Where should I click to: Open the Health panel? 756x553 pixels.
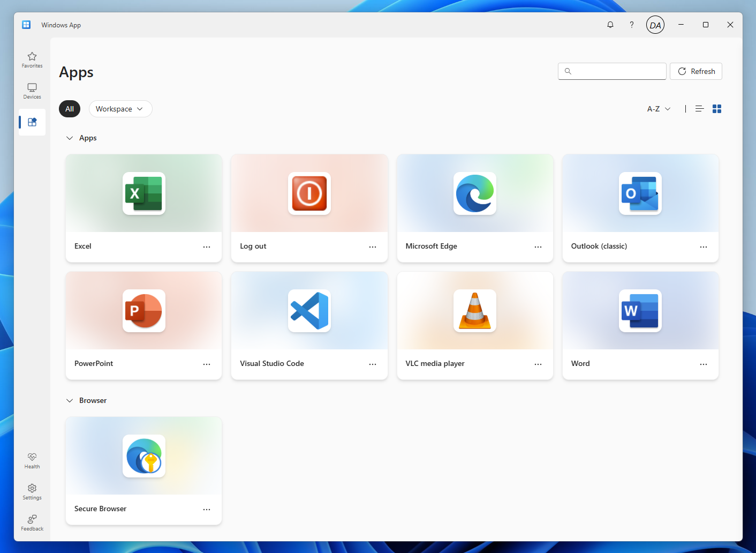click(x=32, y=460)
